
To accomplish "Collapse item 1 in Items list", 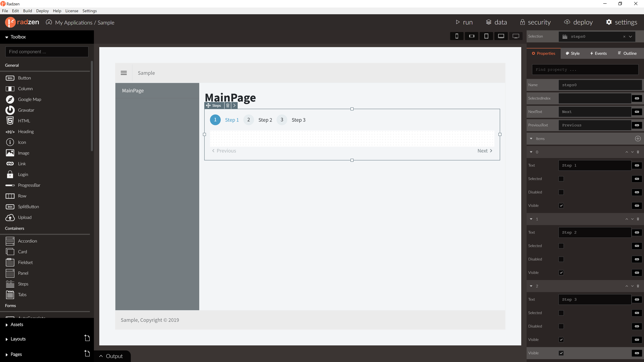I will click(x=531, y=219).
